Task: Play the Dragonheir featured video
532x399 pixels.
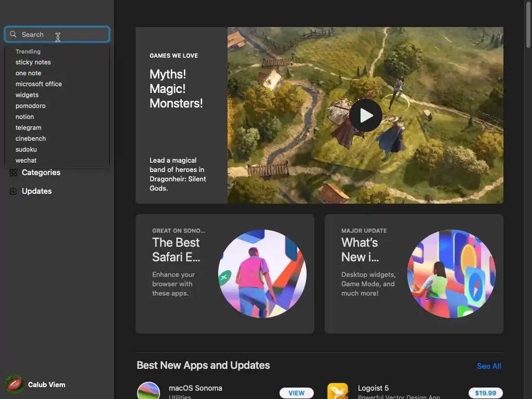Action: pos(366,115)
